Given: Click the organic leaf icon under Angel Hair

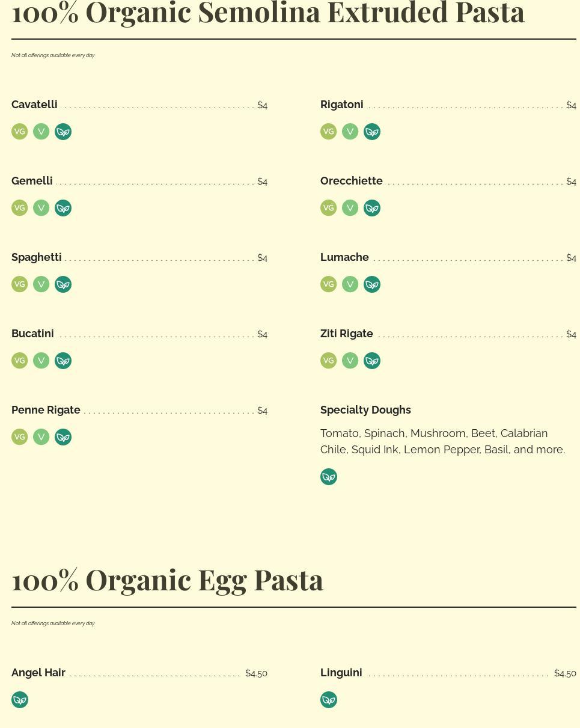Looking at the screenshot, I should 20,700.
